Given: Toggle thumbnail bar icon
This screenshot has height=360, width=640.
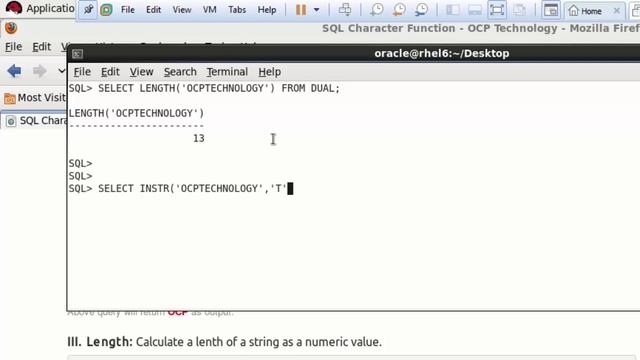Looking at the screenshot, I should click(x=475, y=10).
